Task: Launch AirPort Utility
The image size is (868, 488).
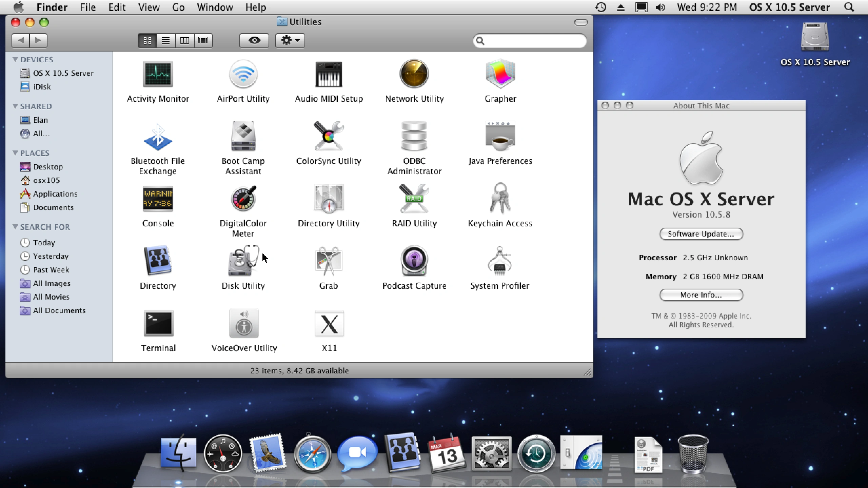Action: point(243,74)
